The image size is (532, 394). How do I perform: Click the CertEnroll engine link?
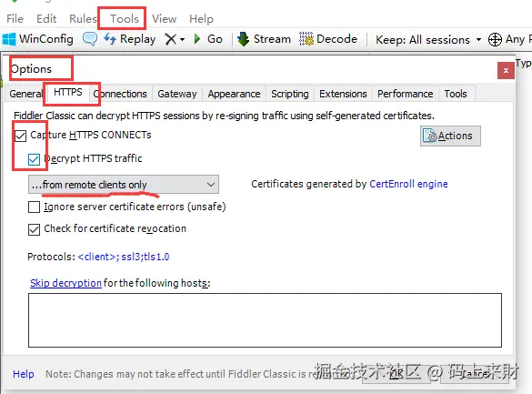click(408, 184)
